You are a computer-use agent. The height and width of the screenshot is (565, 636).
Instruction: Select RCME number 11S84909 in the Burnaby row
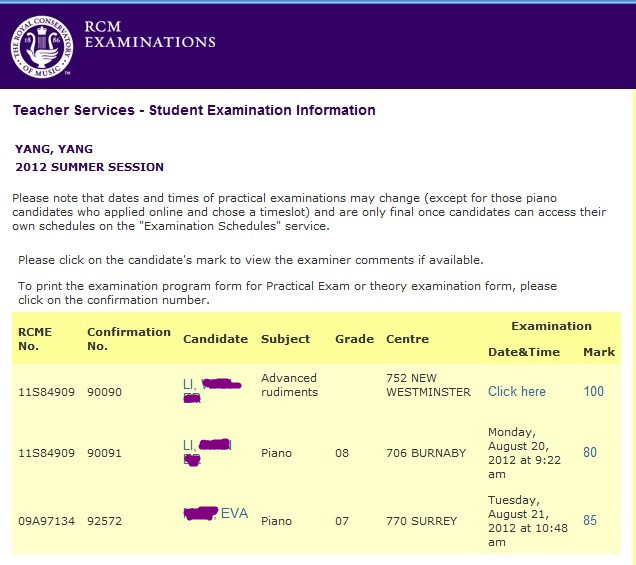click(47, 453)
